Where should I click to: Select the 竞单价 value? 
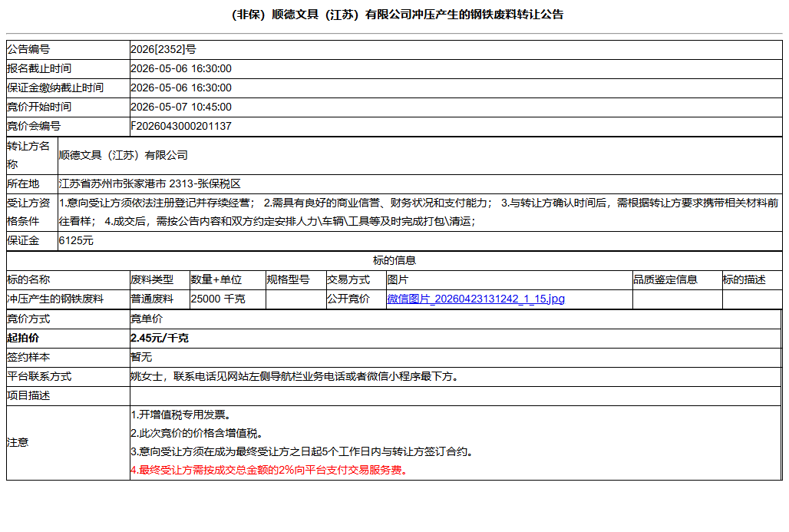(x=147, y=319)
